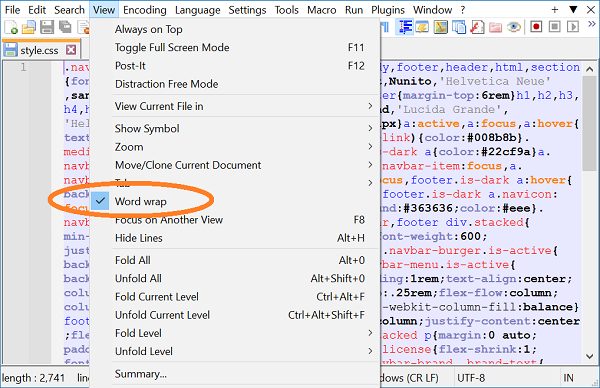The image size is (600, 388).
Task: Click the Save All icon
Action: pos(65,28)
